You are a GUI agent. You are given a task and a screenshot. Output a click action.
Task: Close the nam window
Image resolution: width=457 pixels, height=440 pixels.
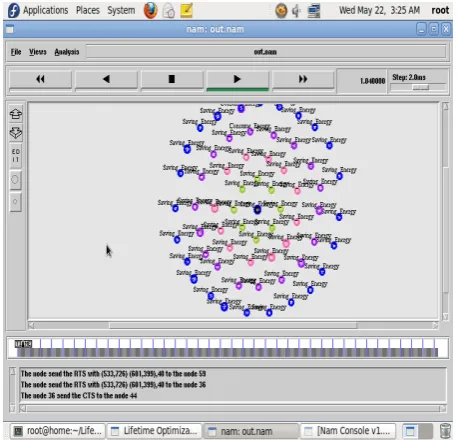(446, 30)
